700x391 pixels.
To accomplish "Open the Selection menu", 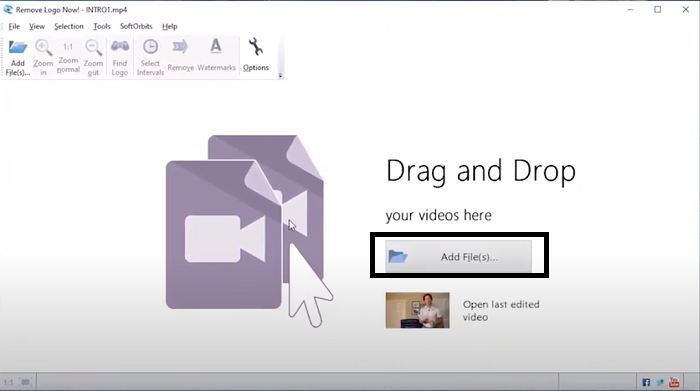I will (69, 26).
